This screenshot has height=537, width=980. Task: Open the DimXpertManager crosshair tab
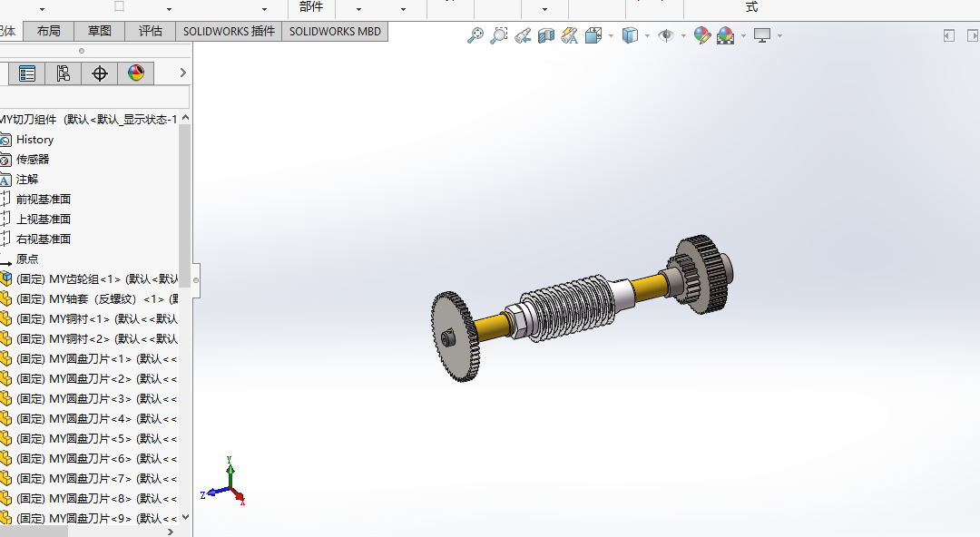[x=100, y=73]
